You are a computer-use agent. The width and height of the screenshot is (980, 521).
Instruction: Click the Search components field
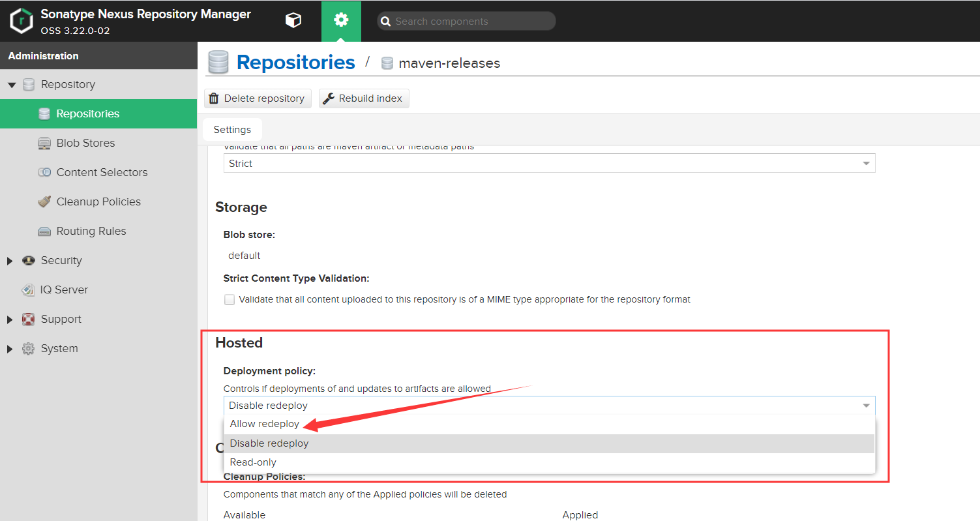(466, 21)
